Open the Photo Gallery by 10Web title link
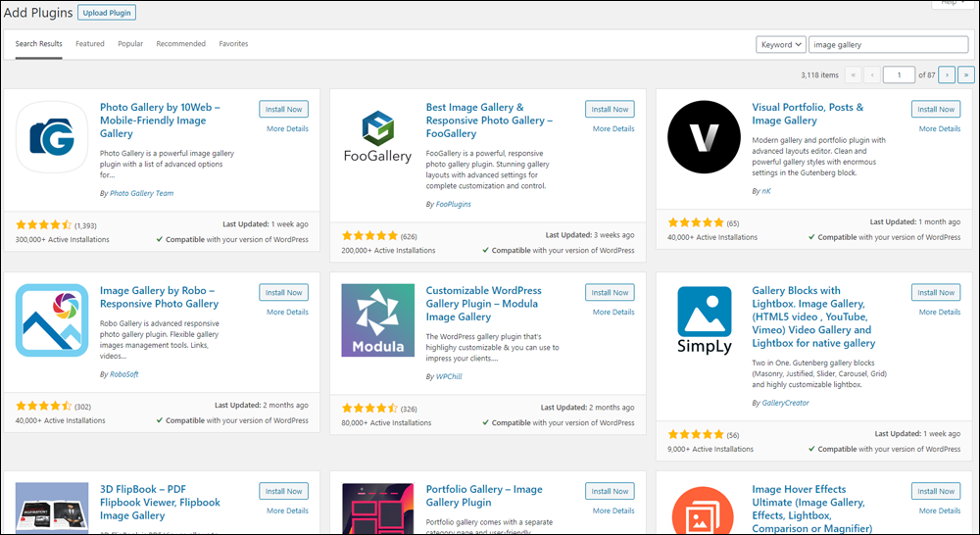The width and height of the screenshot is (980, 535). click(160, 120)
